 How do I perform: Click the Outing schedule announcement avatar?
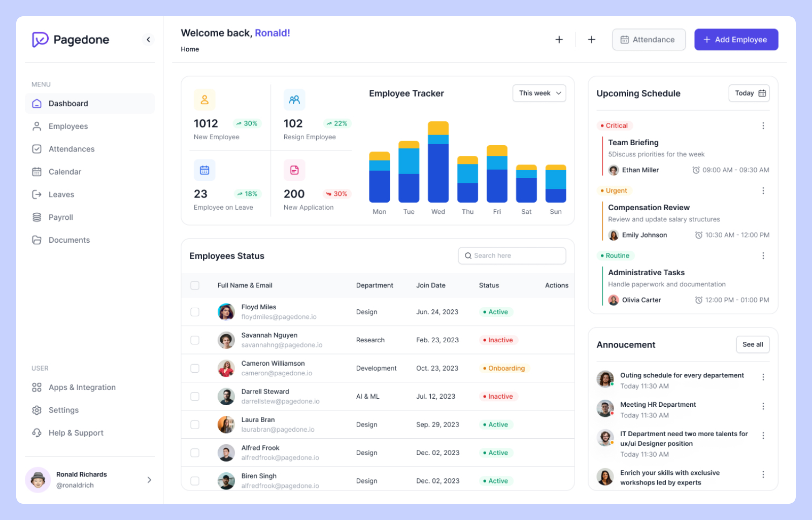coord(605,379)
